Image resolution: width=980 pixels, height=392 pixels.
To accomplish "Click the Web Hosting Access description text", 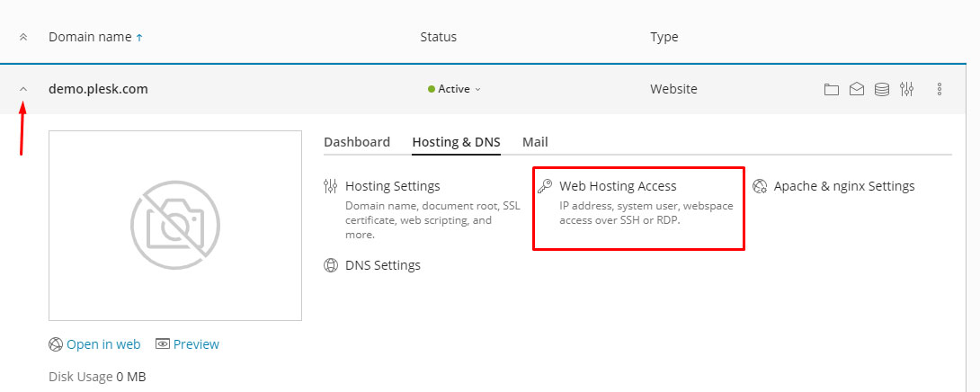I will 646,212.
